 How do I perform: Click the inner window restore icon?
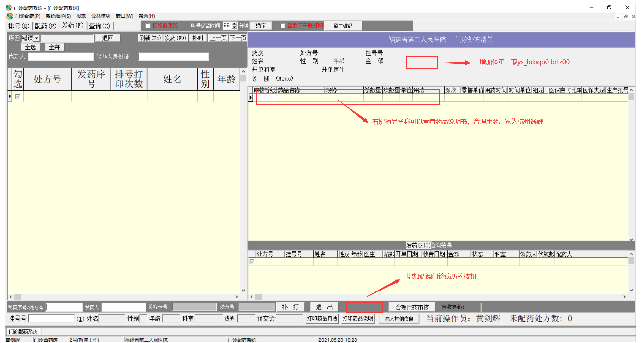[626, 16]
